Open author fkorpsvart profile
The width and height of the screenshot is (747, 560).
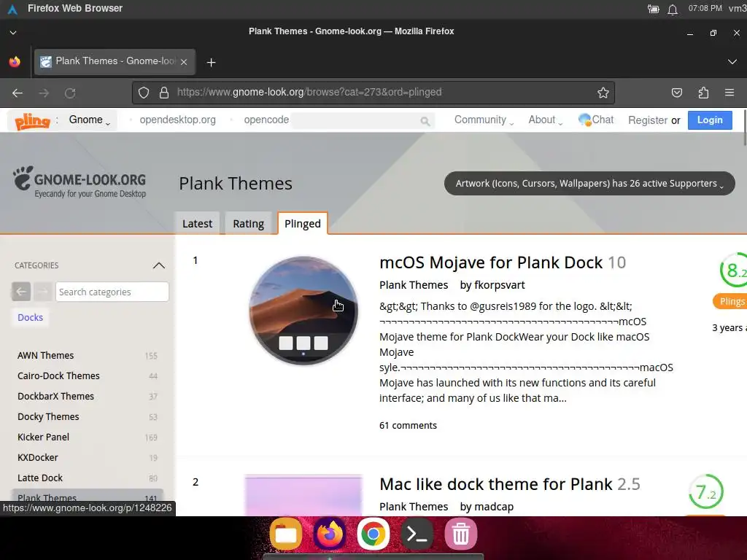[x=499, y=285]
